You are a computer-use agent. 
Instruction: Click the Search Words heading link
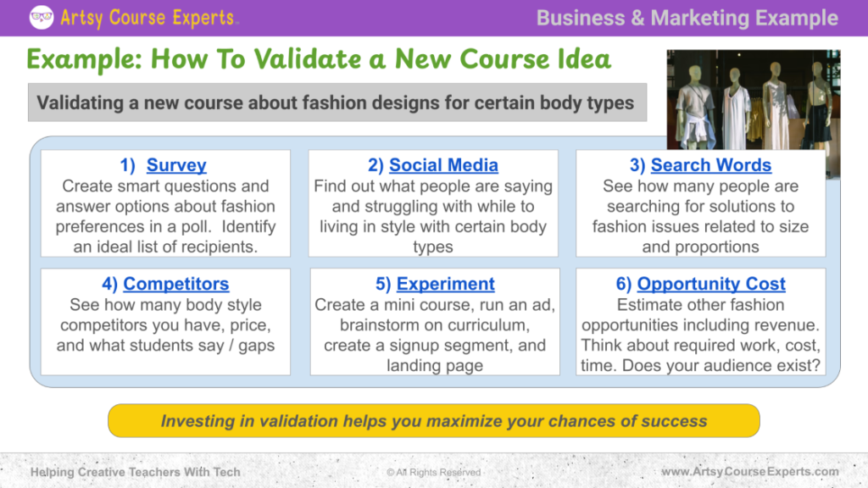710,165
